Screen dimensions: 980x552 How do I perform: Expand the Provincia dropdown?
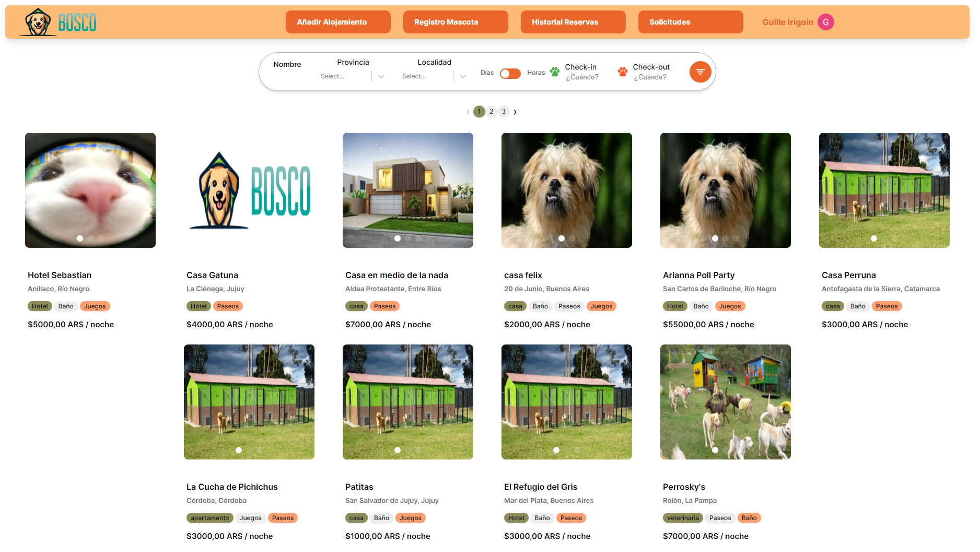coord(381,76)
